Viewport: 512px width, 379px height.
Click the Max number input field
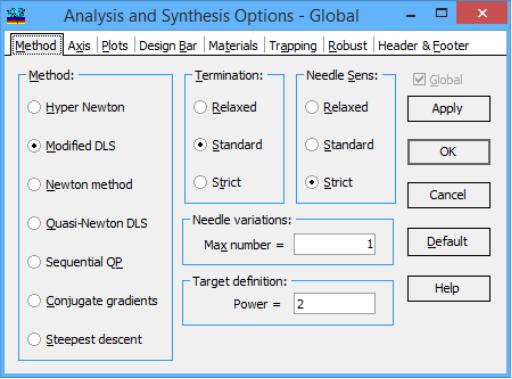pos(334,244)
